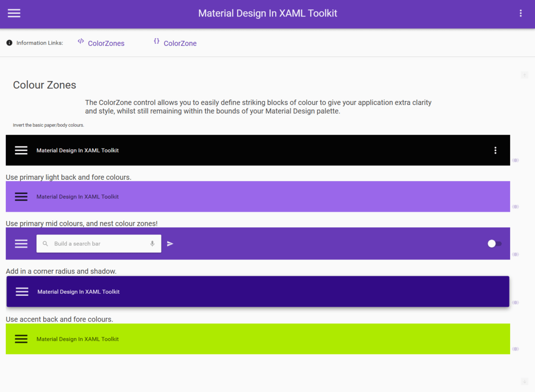View XAML source icon beside the lime accent zone

(x=515, y=349)
